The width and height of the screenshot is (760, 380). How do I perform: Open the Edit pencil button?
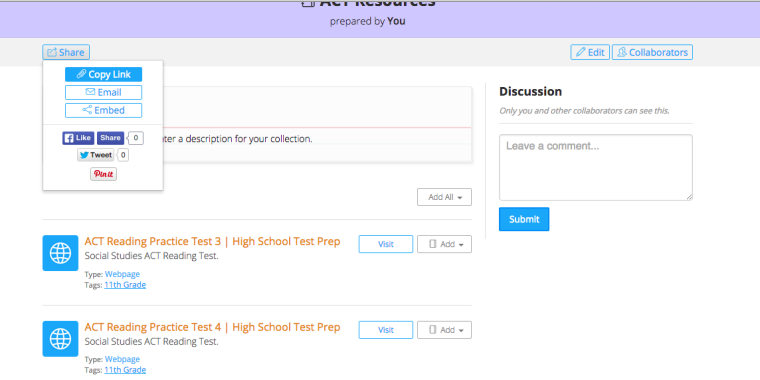coord(590,52)
